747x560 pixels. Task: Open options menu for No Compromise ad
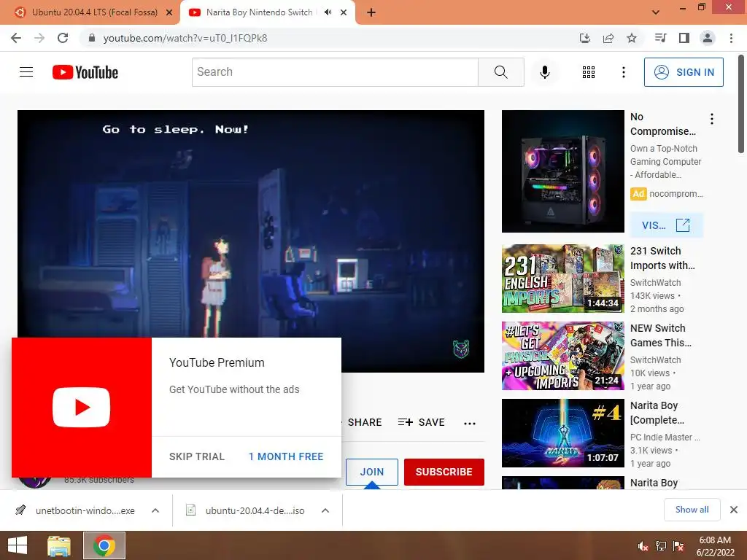pyautogui.click(x=712, y=119)
